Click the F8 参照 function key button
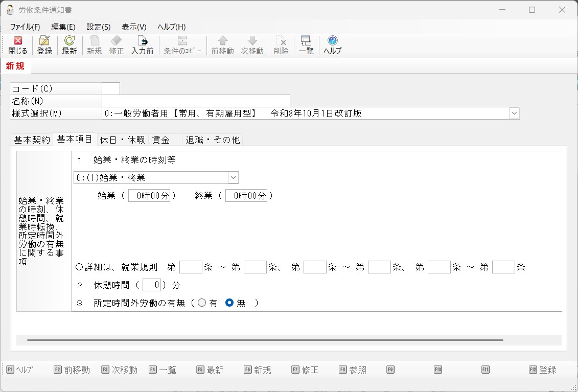This screenshot has height=392, width=578. coord(353,370)
